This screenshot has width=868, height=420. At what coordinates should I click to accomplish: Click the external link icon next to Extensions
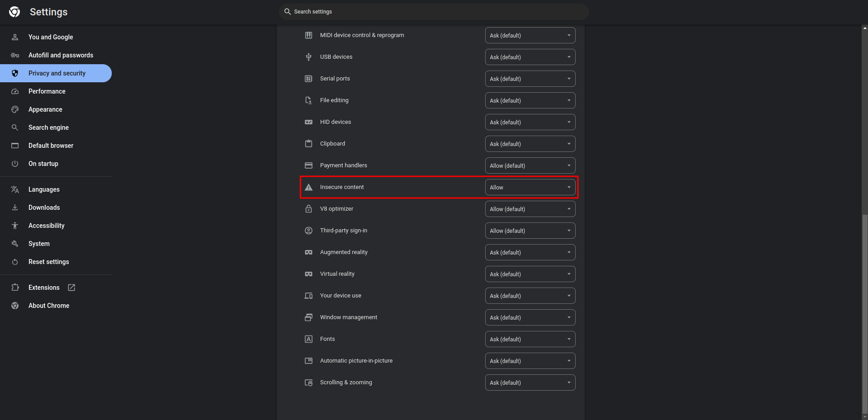pos(72,288)
